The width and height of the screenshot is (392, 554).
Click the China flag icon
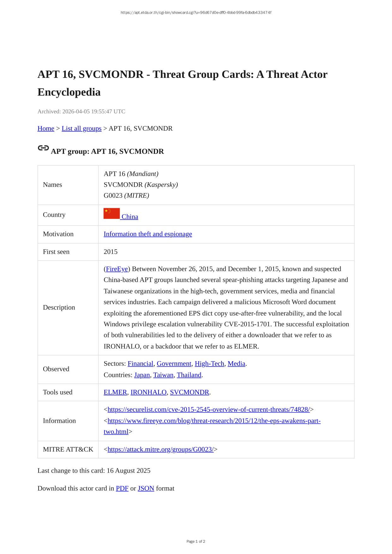click(111, 214)
